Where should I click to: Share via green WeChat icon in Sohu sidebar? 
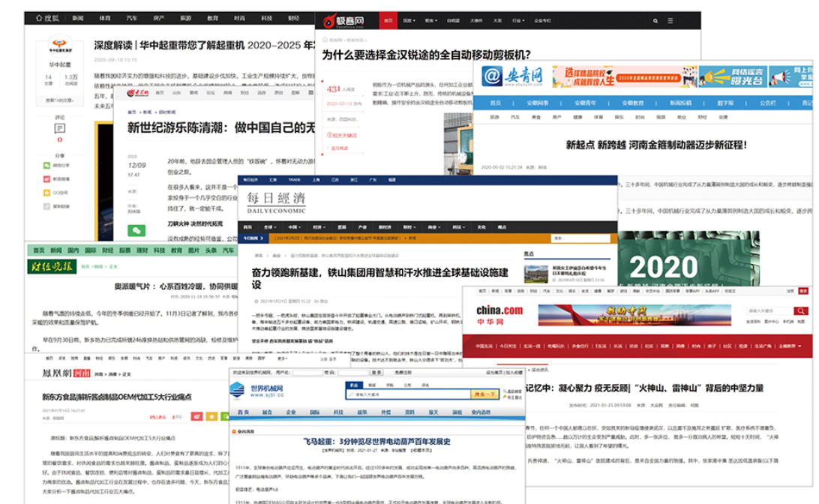(47, 166)
